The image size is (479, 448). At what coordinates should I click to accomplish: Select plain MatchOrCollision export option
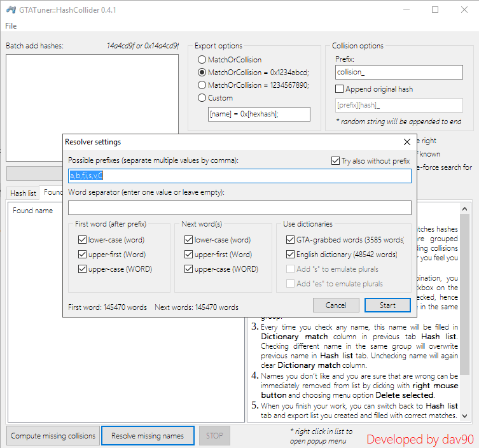point(202,60)
